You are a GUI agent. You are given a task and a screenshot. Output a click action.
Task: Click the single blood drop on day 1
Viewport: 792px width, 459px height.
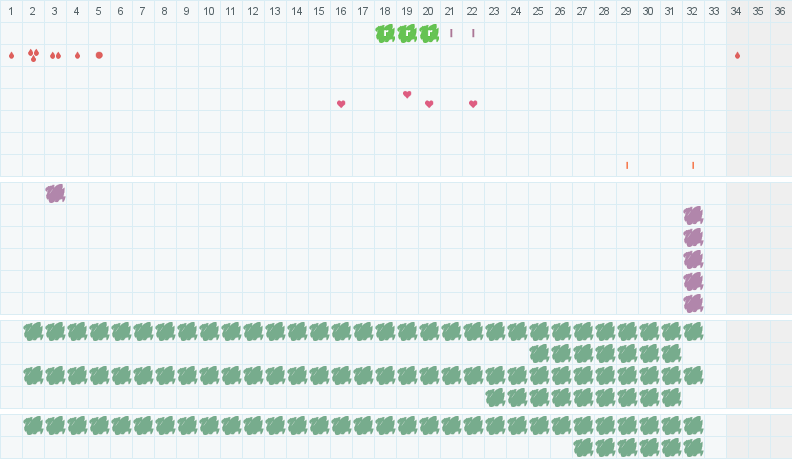[x=11, y=55]
